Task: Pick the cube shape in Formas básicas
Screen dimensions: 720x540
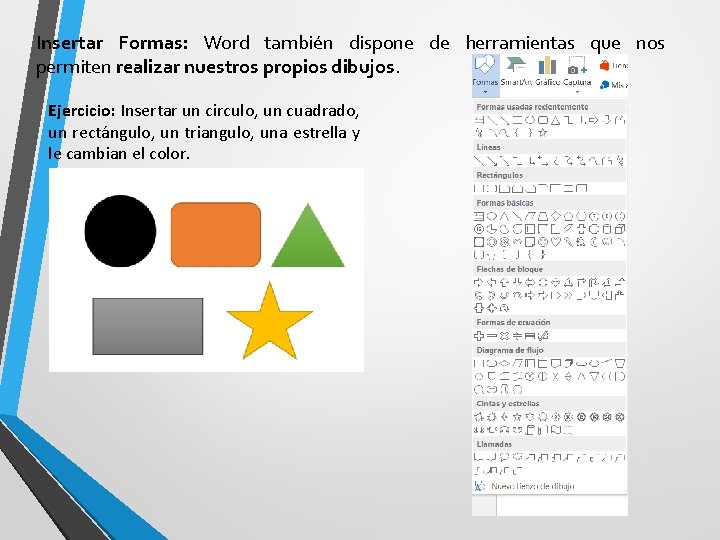Action: [620, 229]
